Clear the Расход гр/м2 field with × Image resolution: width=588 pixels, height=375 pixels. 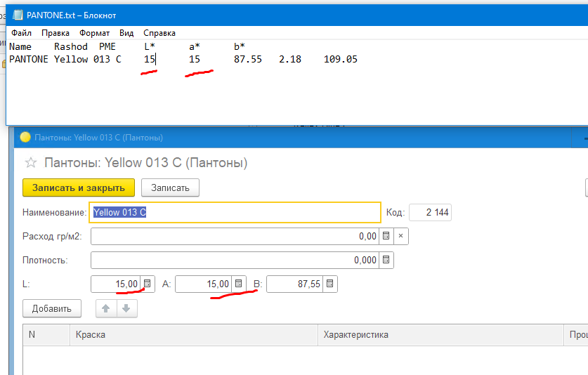401,236
